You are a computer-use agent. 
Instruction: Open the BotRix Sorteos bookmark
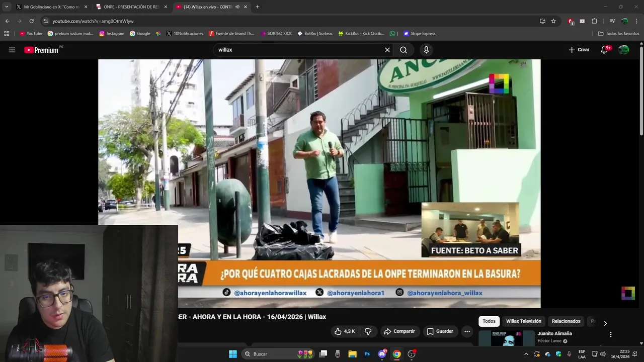[315, 34]
